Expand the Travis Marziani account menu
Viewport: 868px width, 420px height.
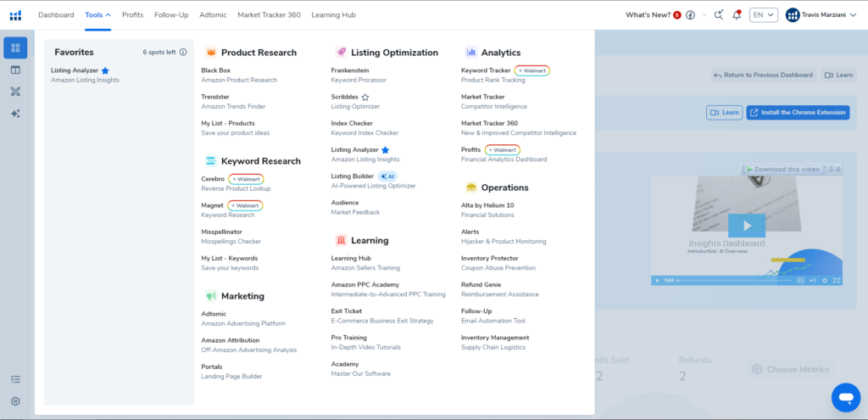[x=821, y=15]
